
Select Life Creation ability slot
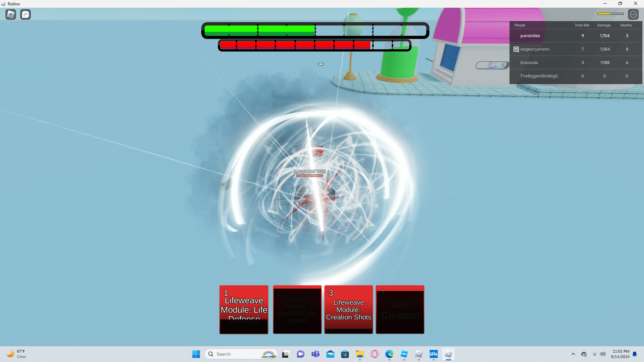click(400, 309)
